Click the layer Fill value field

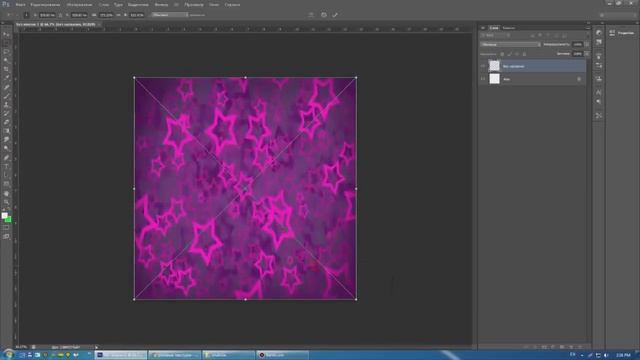pos(577,54)
